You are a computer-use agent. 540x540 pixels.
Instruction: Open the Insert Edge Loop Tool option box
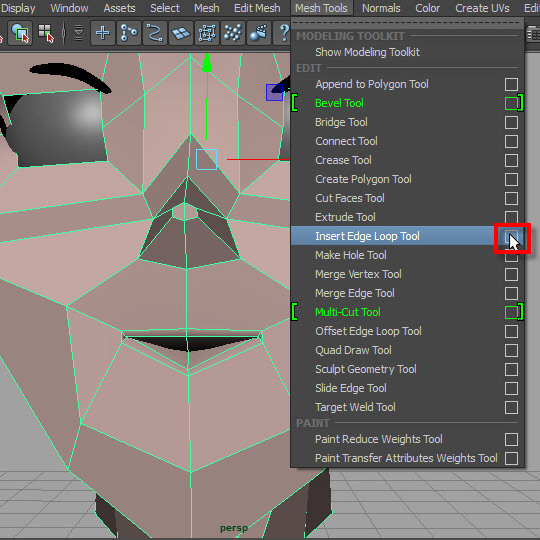(511, 236)
